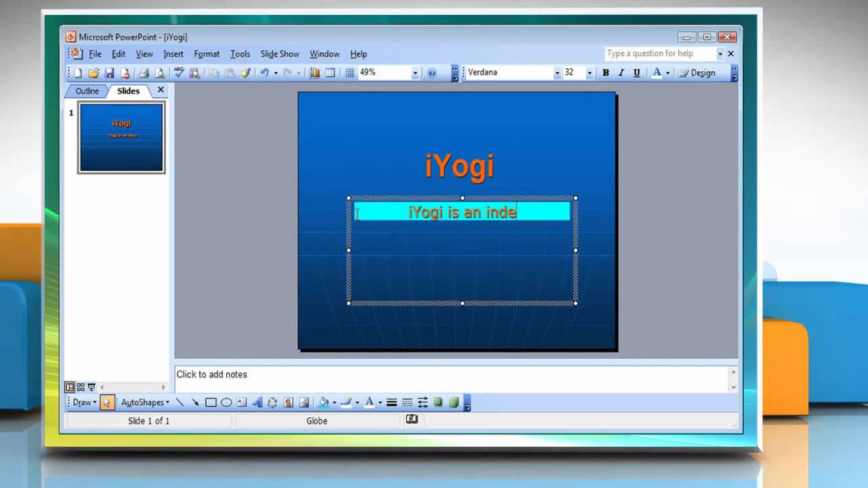Insert Clip Art from Drawing toolbar

coord(288,403)
